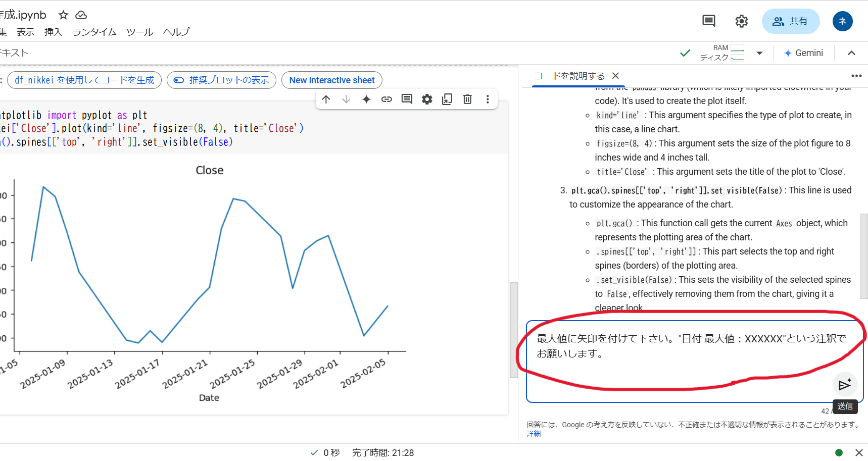
Task: Open the ランタイム menu
Action: click(x=94, y=32)
